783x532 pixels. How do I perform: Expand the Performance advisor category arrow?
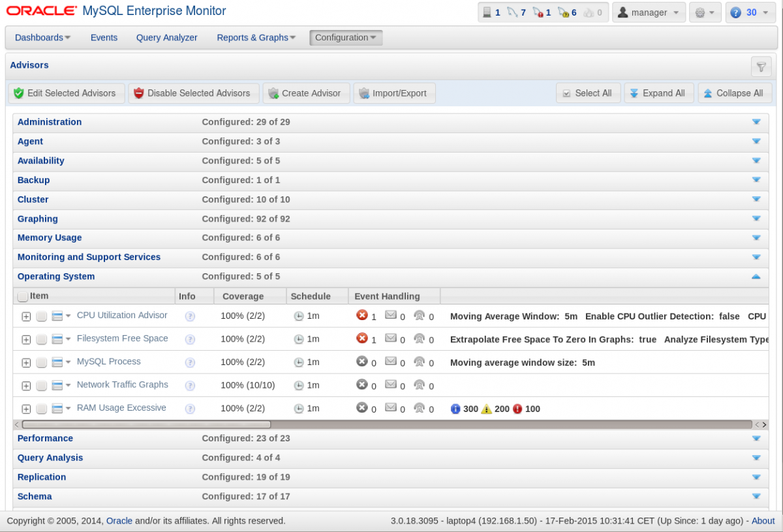756,439
